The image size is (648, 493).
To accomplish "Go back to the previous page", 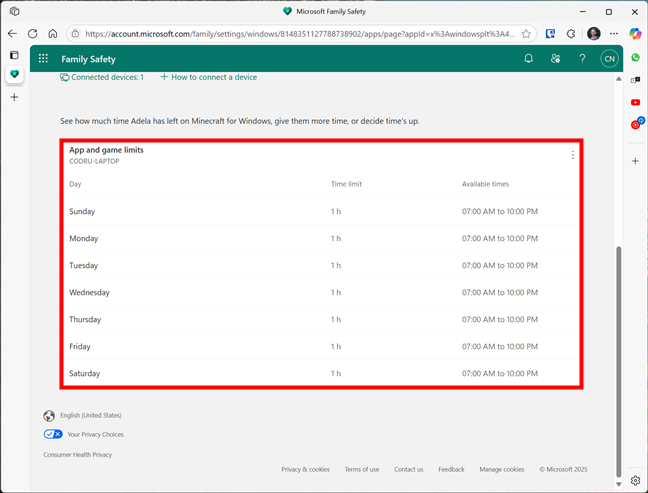I will point(12,34).
